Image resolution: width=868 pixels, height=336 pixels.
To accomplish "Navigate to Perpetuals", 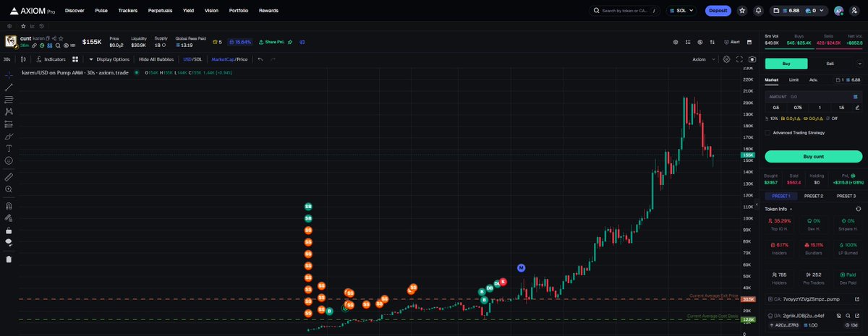I will 161,11.
